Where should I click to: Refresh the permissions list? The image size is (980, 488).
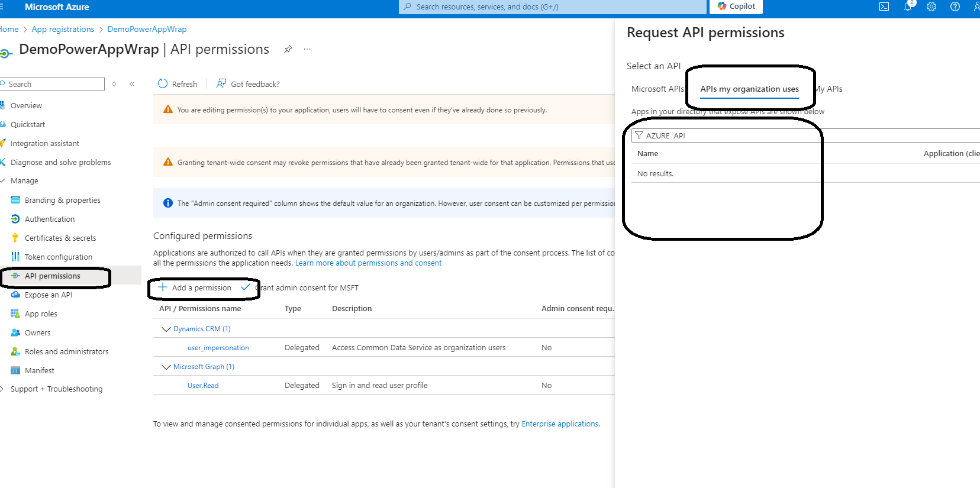click(x=178, y=84)
